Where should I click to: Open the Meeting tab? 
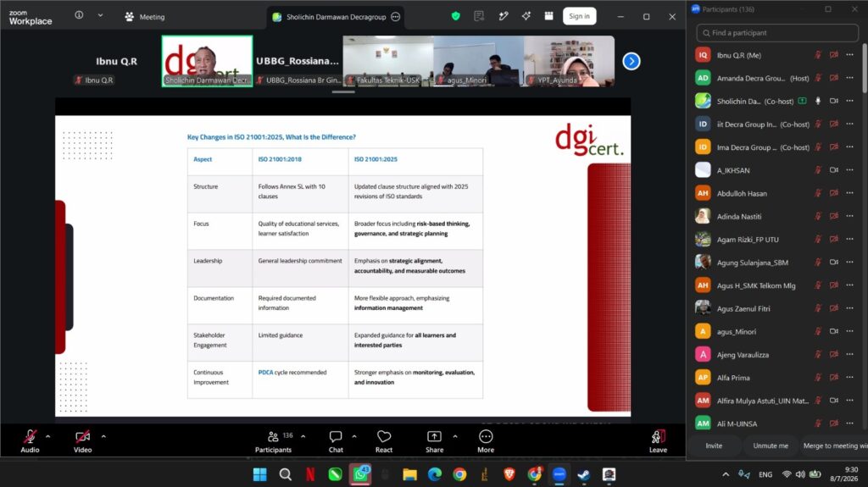(x=145, y=17)
